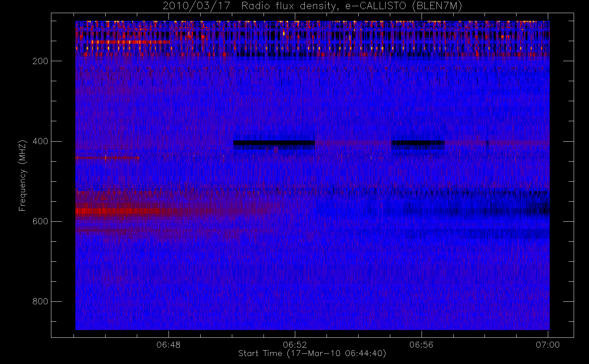Click the 'Frequency (MHz)' axis label
This screenshot has height=364, width=589.
23,175
